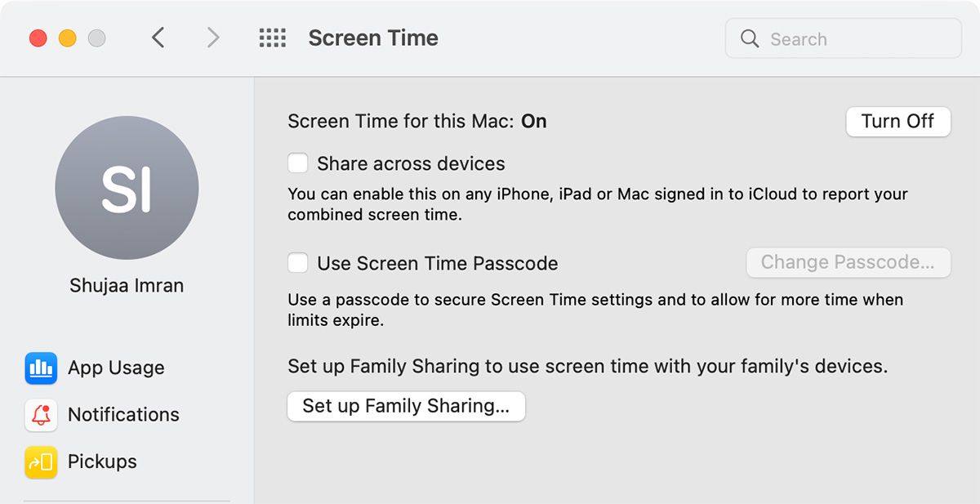Close the Screen Time window via the red button
The width and height of the screenshot is (980, 504).
(x=38, y=38)
